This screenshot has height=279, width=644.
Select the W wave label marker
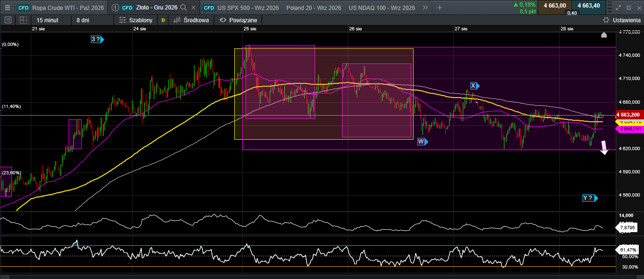(423, 142)
